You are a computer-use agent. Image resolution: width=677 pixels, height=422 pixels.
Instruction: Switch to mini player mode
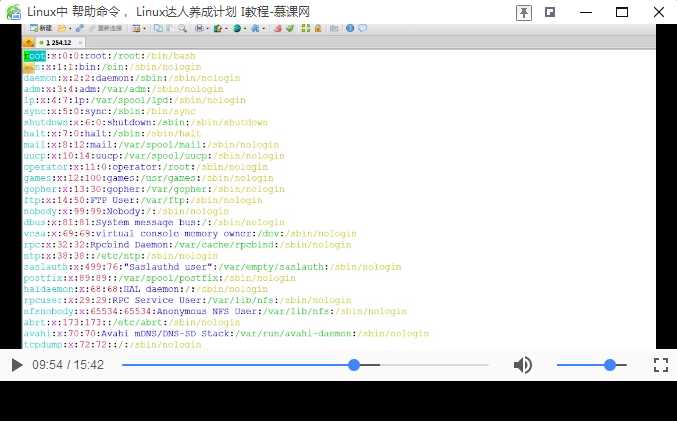(550, 12)
